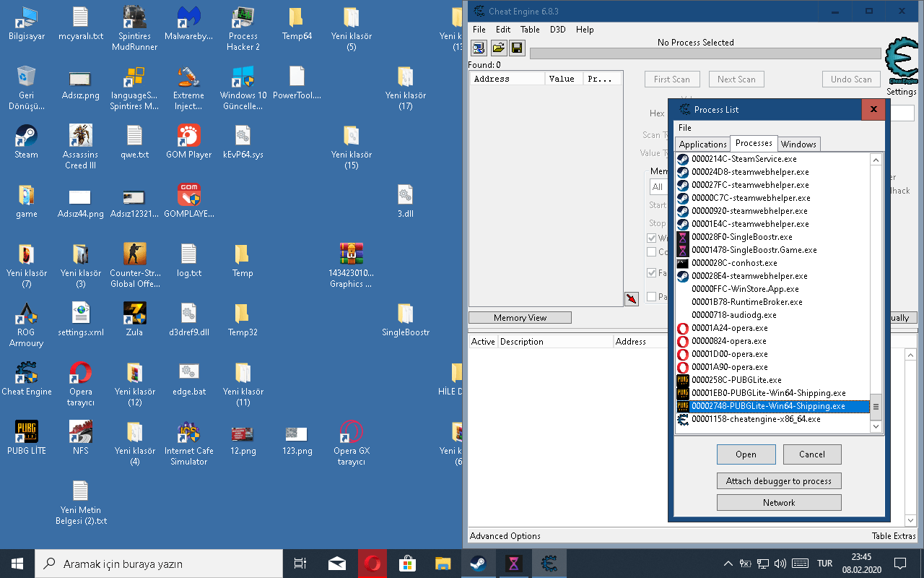Open the Cheat Engine Edit menu
924x578 pixels.
pyautogui.click(x=503, y=30)
